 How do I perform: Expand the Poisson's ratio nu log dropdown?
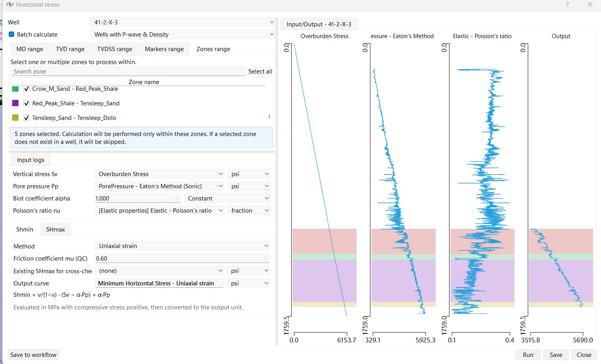tap(160, 211)
